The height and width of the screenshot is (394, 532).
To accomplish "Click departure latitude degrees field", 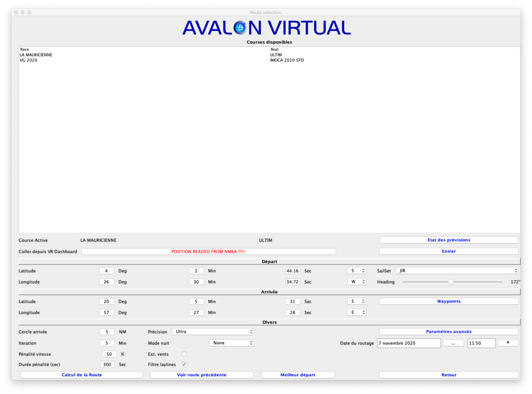I will (x=107, y=271).
